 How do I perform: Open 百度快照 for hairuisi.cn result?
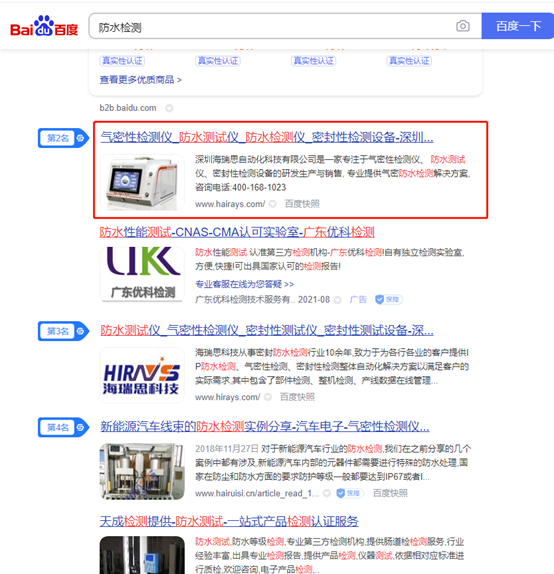coord(390,493)
